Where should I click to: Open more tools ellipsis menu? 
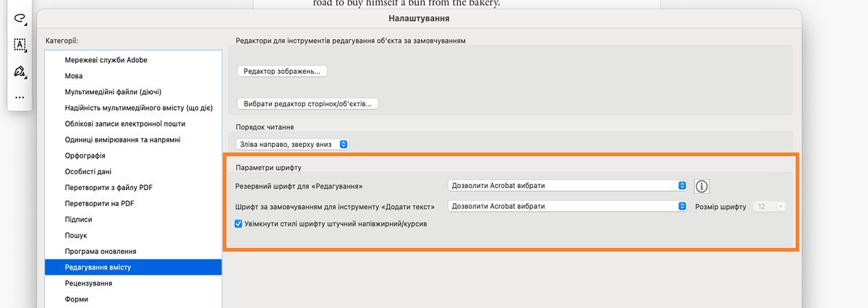[x=20, y=97]
